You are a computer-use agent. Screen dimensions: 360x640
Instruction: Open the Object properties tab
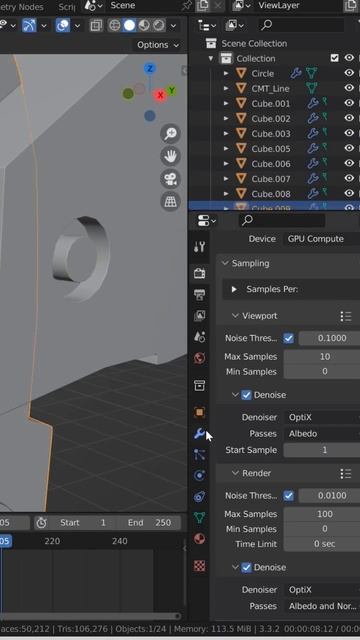tap(200, 412)
